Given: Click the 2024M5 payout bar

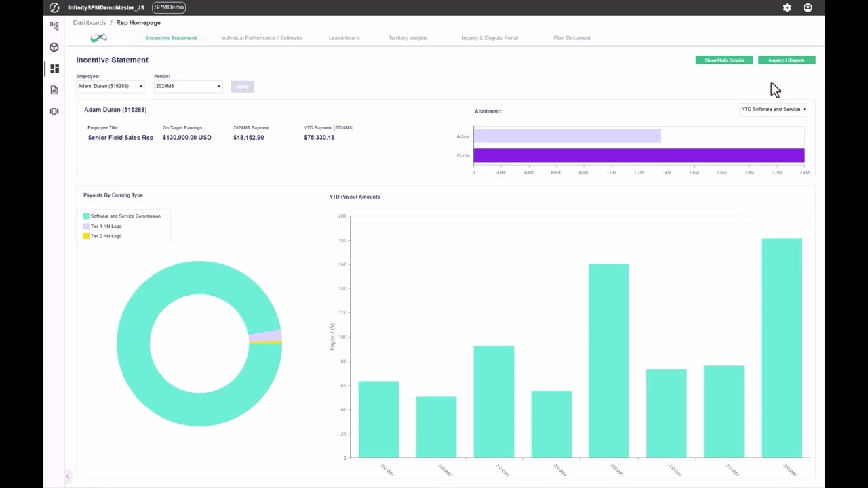Looking at the screenshot, I should [609, 361].
